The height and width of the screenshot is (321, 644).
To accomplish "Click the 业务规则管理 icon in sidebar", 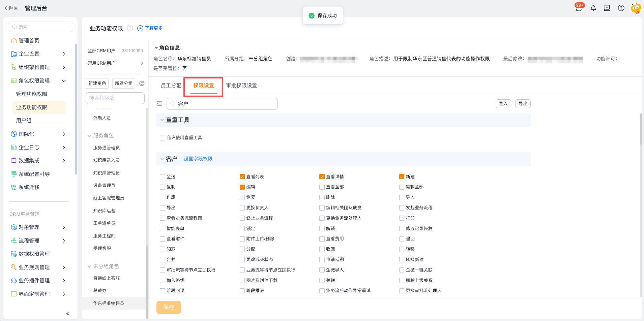I will click(14, 267).
